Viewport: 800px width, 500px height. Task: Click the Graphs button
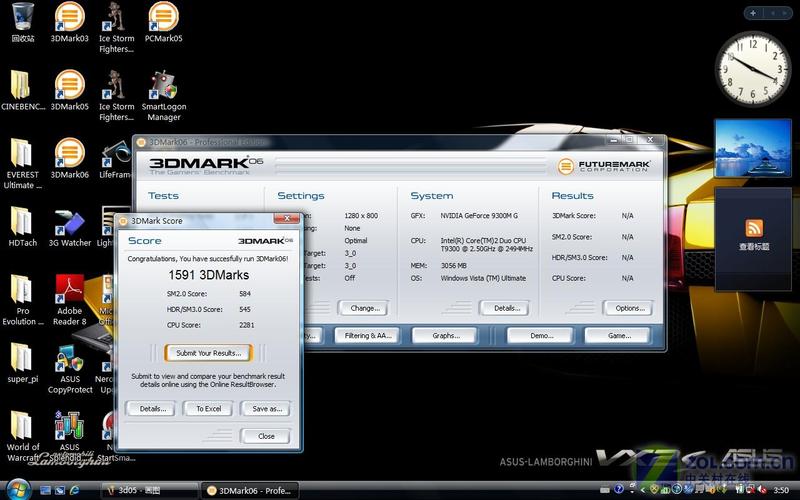point(445,335)
